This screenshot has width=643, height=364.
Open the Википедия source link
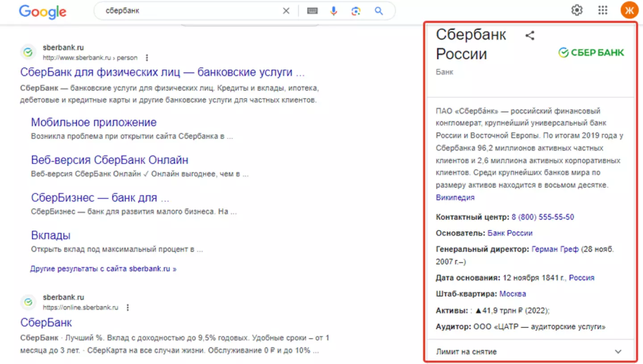click(455, 197)
